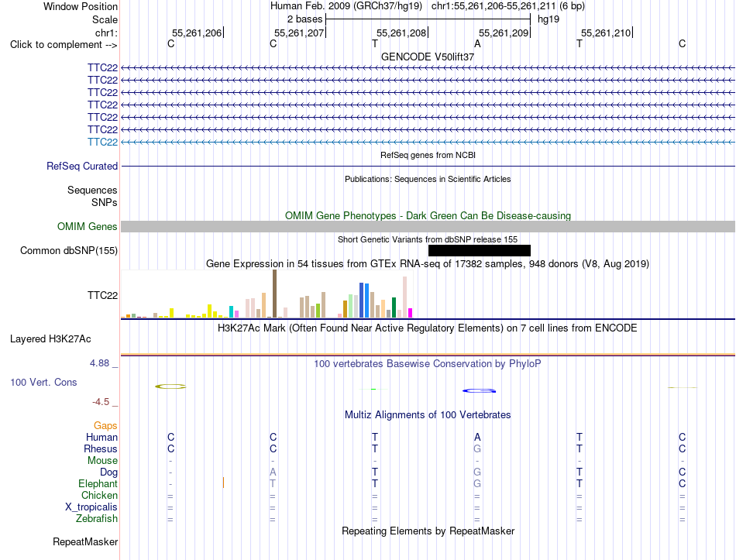Click 'Multiz Alignments of 100 Vertebrates' title
The height and width of the screenshot is (560, 736).
pos(428,415)
